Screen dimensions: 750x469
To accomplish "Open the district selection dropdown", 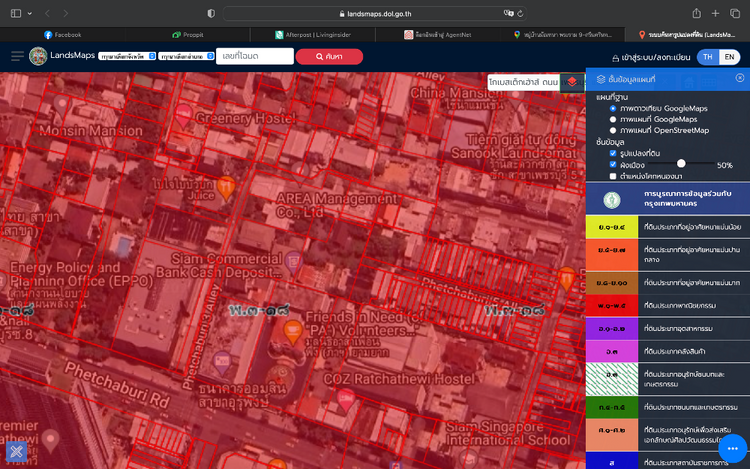I will click(186, 56).
